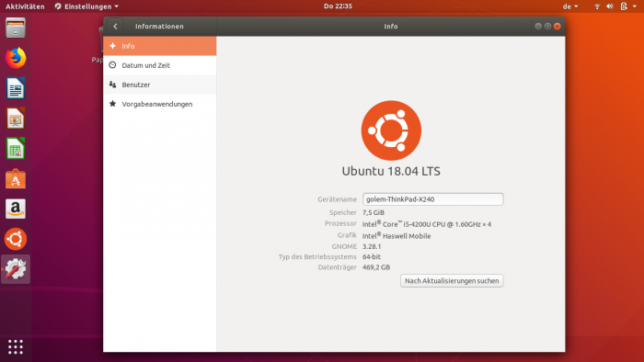Open the clock showing Do 22:35
This screenshot has width=644, height=362.
[338, 6]
